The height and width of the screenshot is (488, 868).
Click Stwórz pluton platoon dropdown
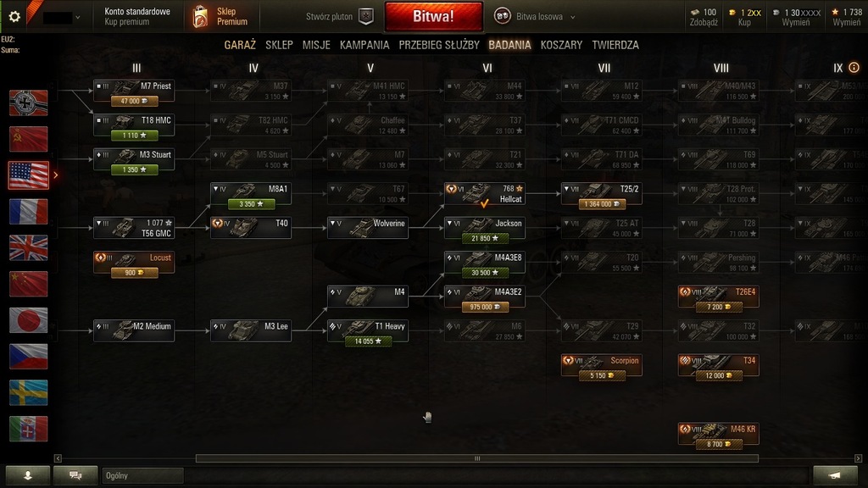pos(339,17)
